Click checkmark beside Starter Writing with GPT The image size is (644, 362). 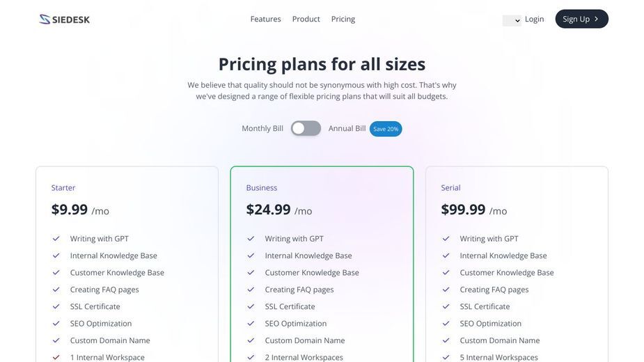click(56, 238)
